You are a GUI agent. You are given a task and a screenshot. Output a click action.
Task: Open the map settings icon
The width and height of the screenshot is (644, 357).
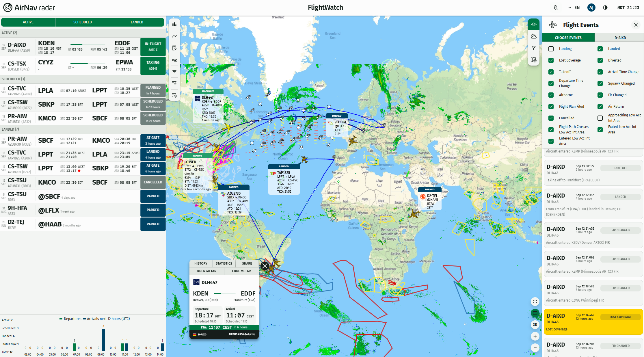tap(534, 60)
